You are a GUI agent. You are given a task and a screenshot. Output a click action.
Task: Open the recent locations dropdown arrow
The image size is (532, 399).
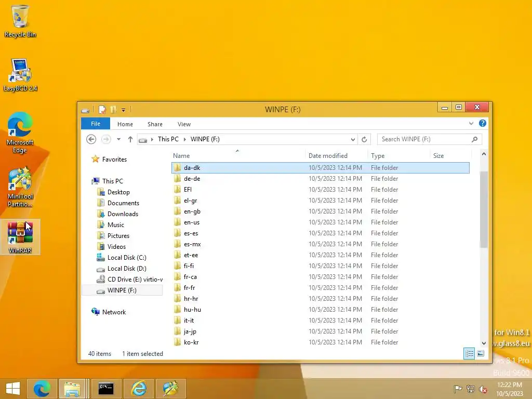118,139
